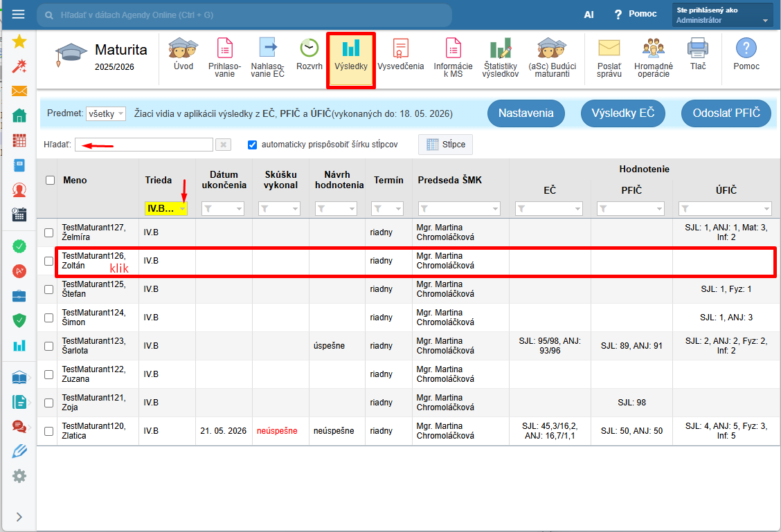Open the blue notebook sidebar icon

click(x=19, y=165)
